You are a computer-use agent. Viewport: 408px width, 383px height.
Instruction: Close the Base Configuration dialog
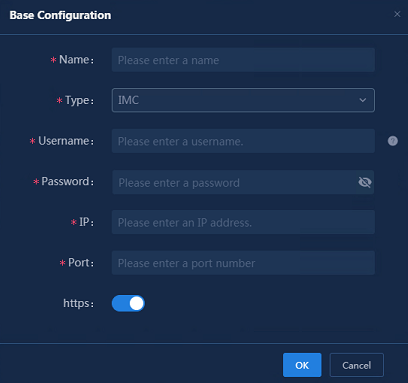pos(397,14)
